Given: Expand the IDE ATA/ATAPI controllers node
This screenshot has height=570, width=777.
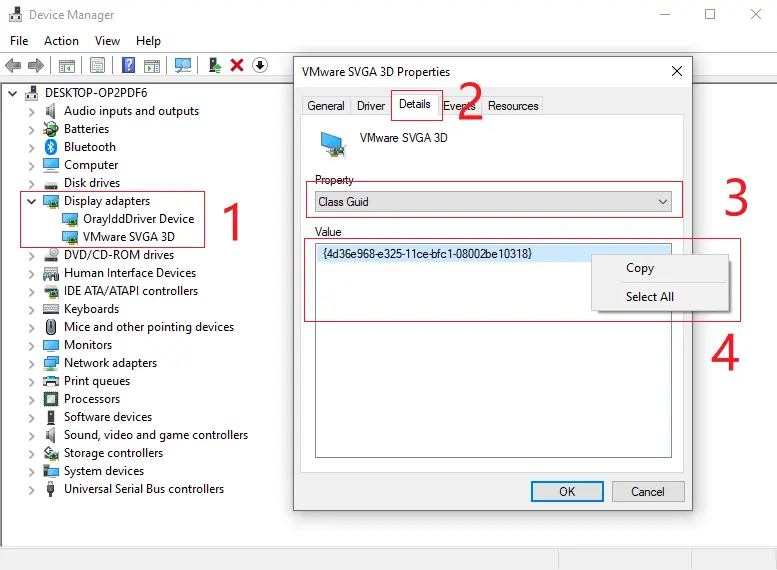Looking at the screenshot, I should [x=32, y=292].
